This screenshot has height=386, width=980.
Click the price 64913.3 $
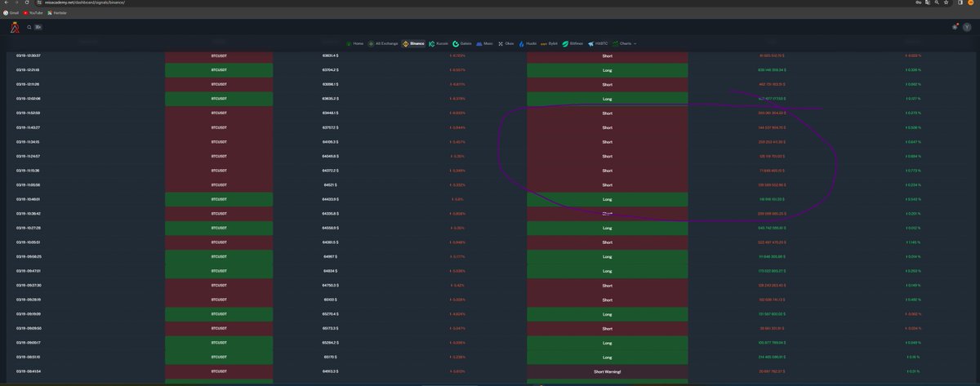click(331, 370)
